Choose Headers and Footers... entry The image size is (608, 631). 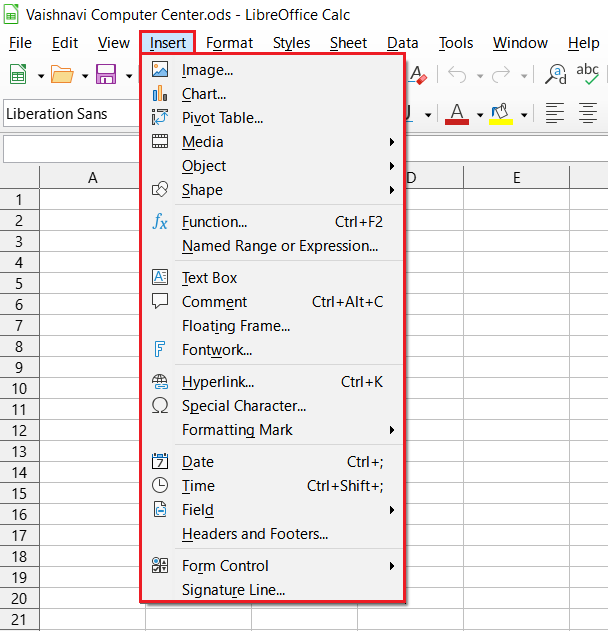tap(272, 534)
